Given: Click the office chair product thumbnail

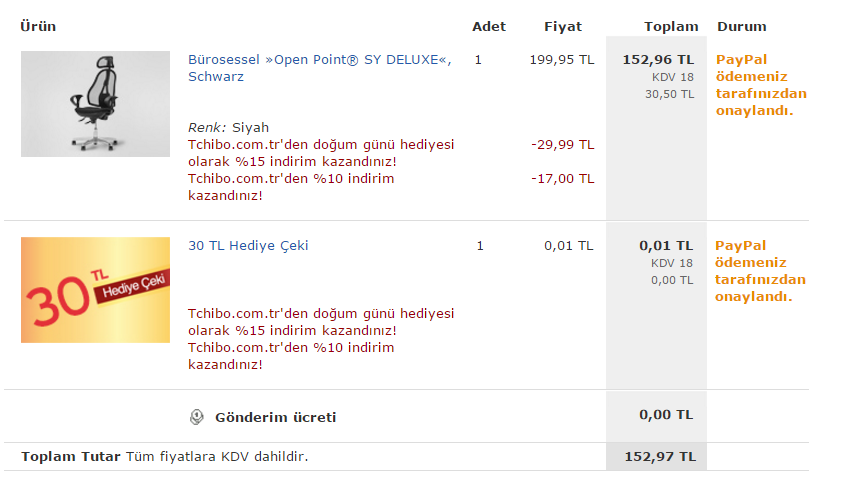Looking at the screenshot, I should tap(95, 104).
